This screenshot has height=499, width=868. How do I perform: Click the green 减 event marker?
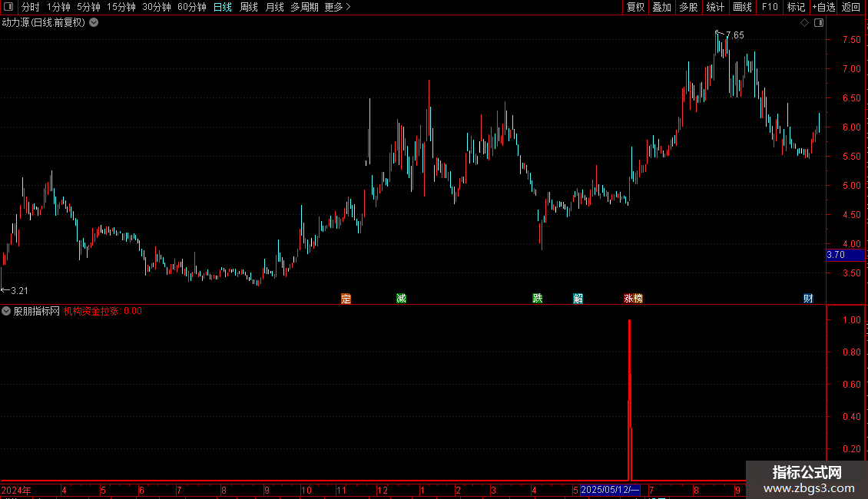[x=401, y=299]
